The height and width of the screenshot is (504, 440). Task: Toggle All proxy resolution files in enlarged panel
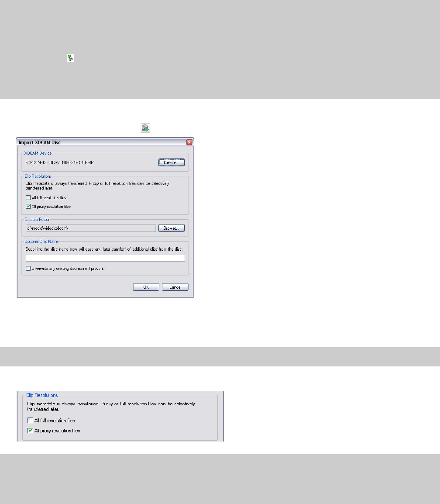(30, 431)
